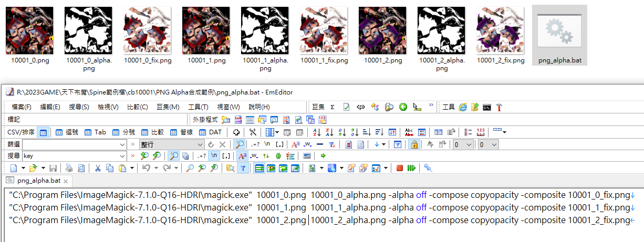Toggle escape sequence \n in search bar

click(214, 156)
